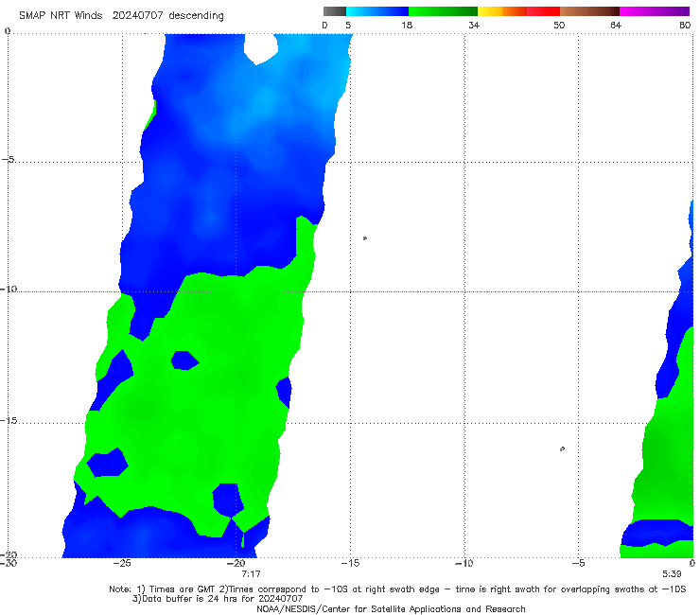700x615 pixels.
Task: Click the '-25' longitude label on the bottom axis
Action: point(122,563)
